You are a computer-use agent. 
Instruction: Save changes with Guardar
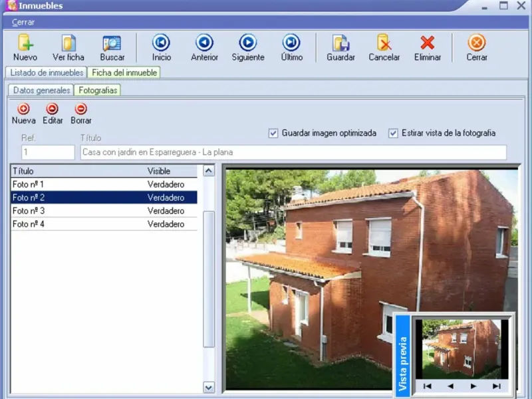(340, 47)
